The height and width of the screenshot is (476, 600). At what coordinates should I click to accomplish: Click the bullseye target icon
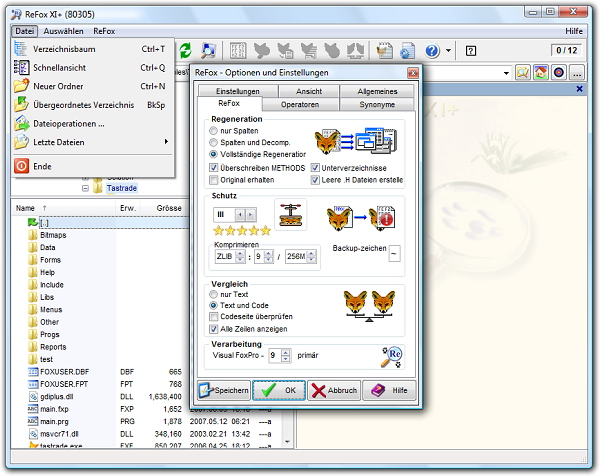point(559,72)
